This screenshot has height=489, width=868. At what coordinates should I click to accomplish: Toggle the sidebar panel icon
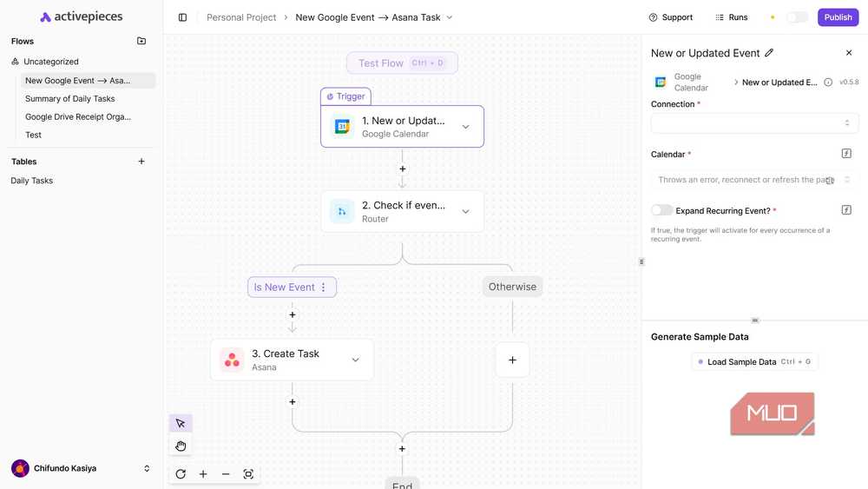pos(182,17)
